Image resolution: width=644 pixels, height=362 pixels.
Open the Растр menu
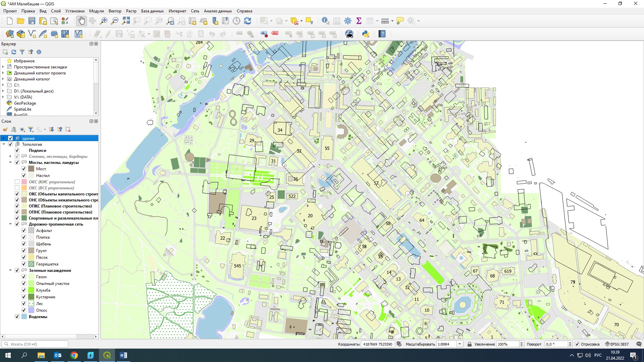131,11
